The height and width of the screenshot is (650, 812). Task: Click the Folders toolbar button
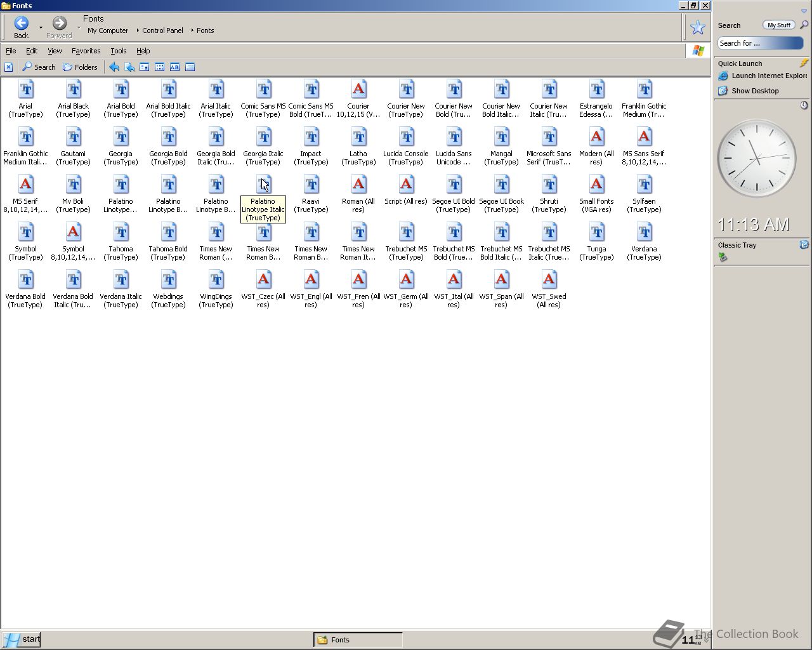[x=80, y=67]
